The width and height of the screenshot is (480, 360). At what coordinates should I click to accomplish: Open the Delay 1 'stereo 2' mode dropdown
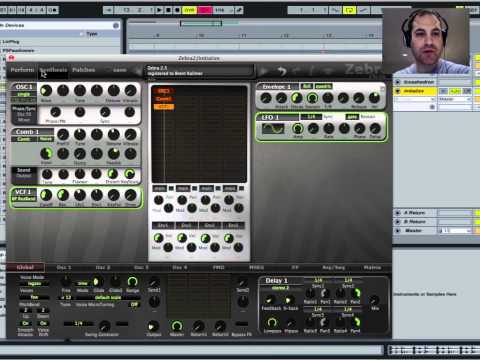(x=281, y=288)
